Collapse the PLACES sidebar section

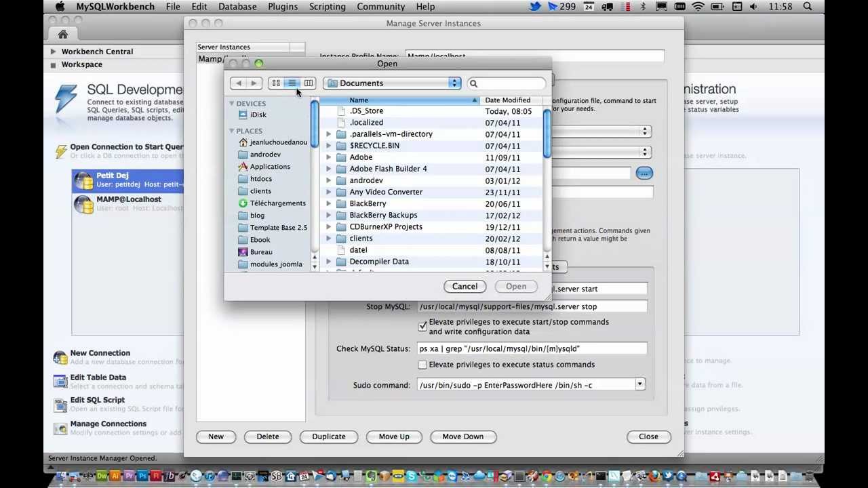tap(232, 131)
